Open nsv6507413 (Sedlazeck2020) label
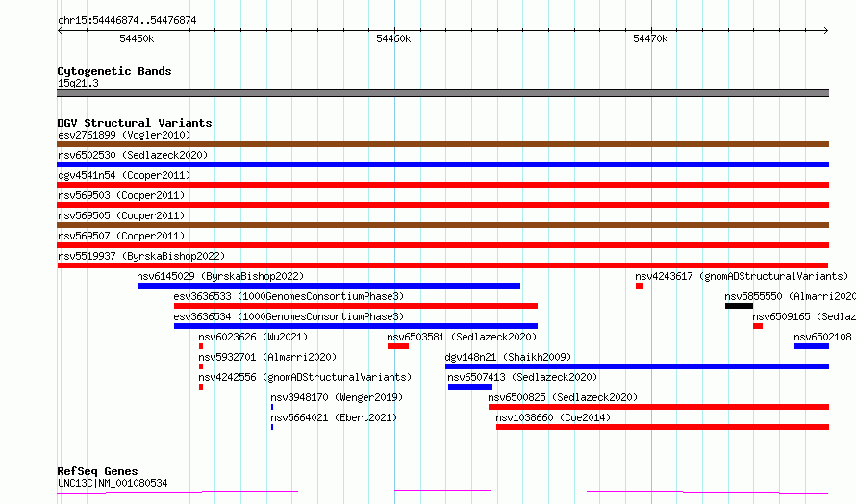 522,377
